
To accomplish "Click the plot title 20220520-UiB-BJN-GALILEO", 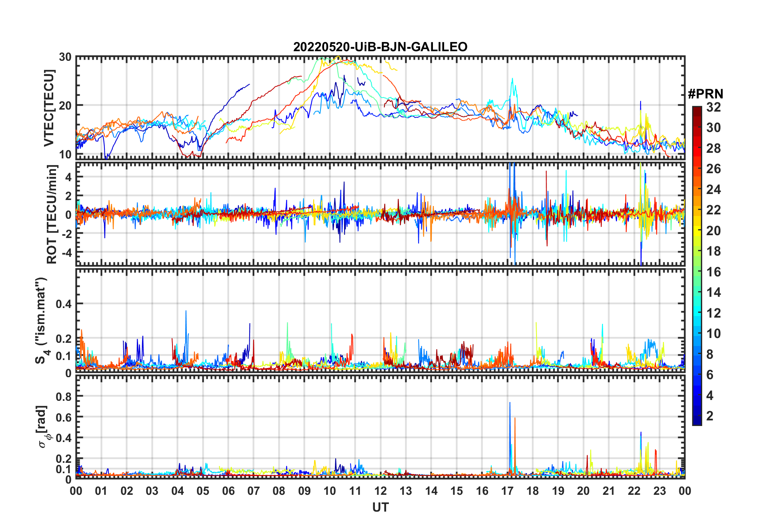I will 380,47.
